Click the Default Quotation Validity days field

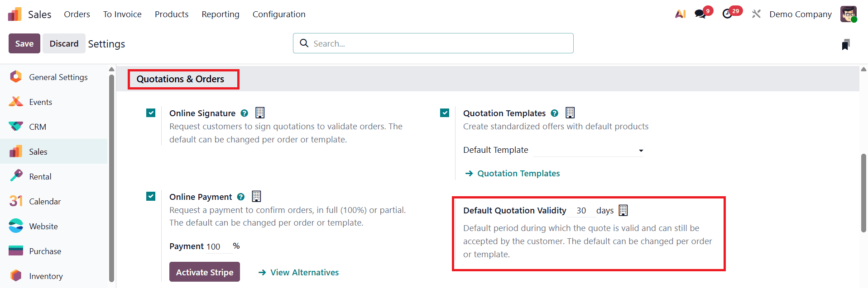coord(581,211)
